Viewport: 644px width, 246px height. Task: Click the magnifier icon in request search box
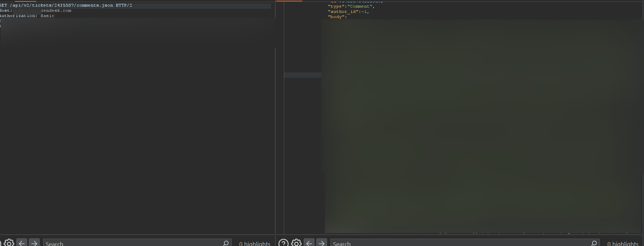point(226,243)
